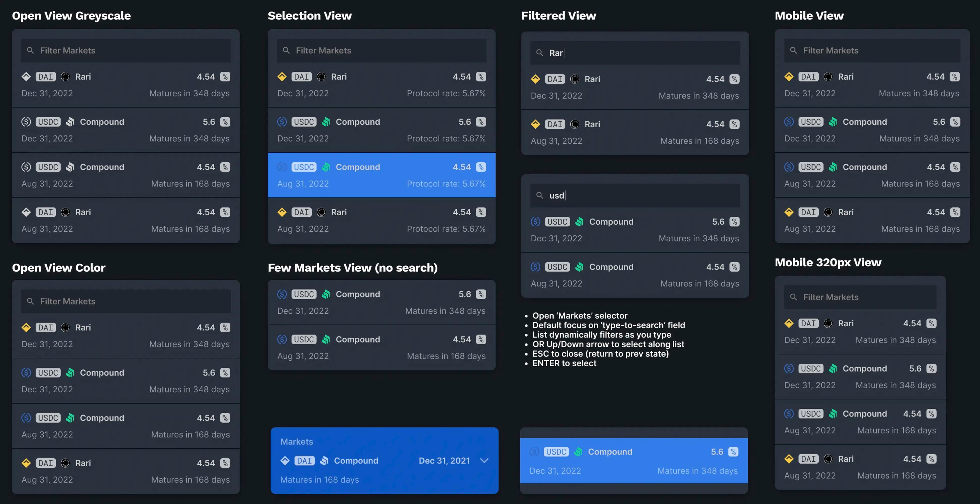Select highlighted USDC Compound Aug 31 row
This screenshot has height=504, width=980.
pos(381,175)
